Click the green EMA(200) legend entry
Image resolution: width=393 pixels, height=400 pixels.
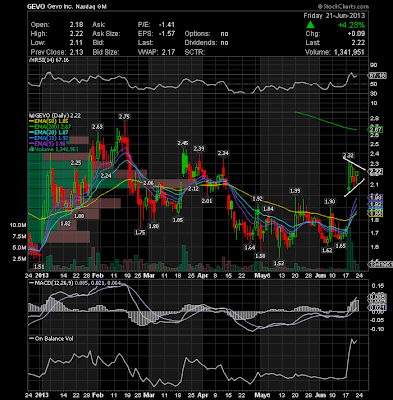point(50,127)
